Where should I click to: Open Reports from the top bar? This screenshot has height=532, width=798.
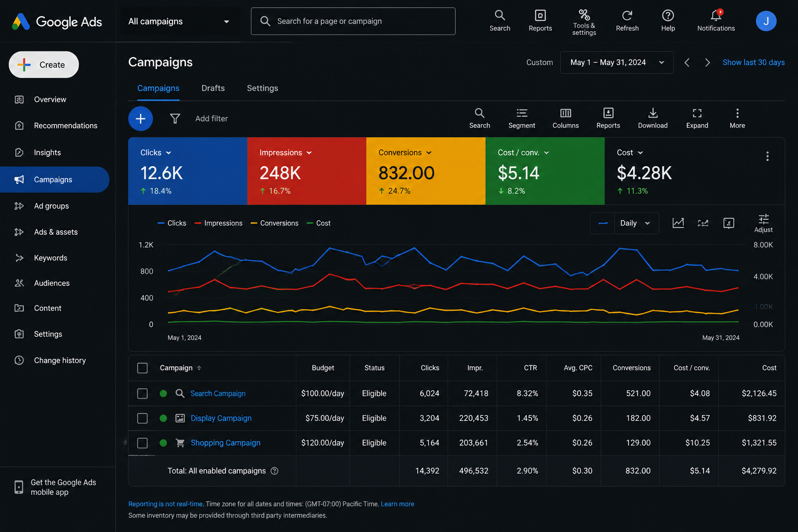[540, 21]
